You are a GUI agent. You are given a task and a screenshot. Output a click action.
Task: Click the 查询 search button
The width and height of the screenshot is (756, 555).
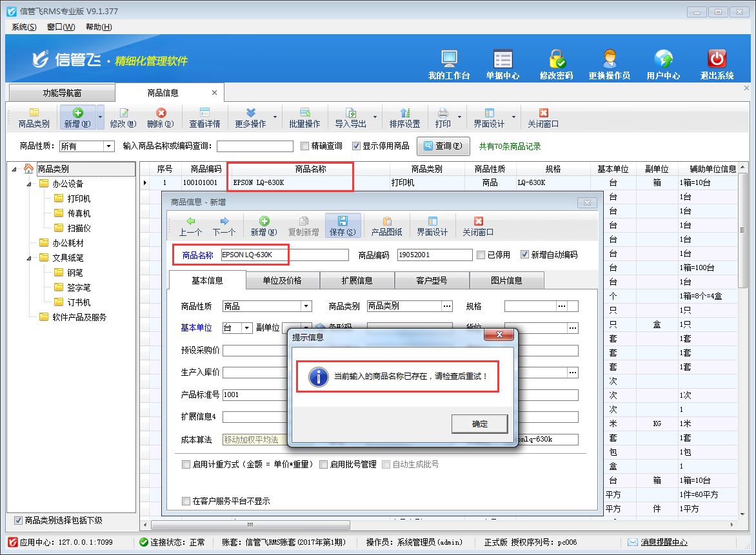(x=443, y=146)
